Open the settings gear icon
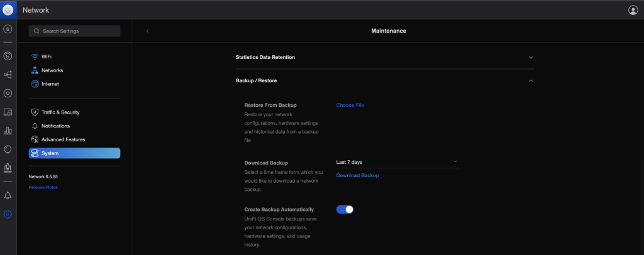The height and width of the screenshot is (255, 644). (x=8, y=214)
